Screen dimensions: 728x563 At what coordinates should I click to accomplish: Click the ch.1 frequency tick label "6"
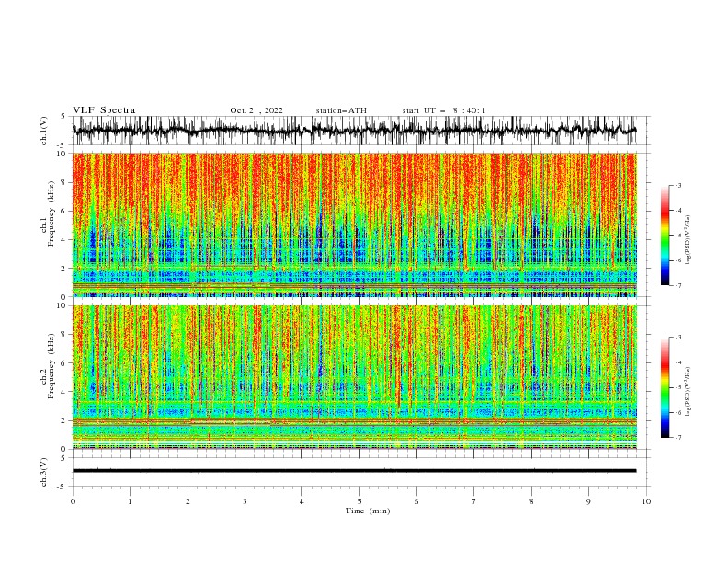click(64, 211)
